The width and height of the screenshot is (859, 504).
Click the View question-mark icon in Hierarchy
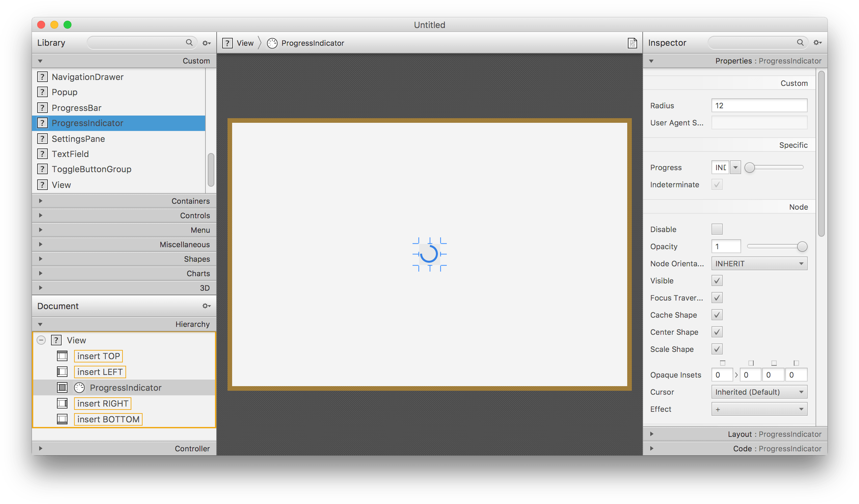pos(56,340)
